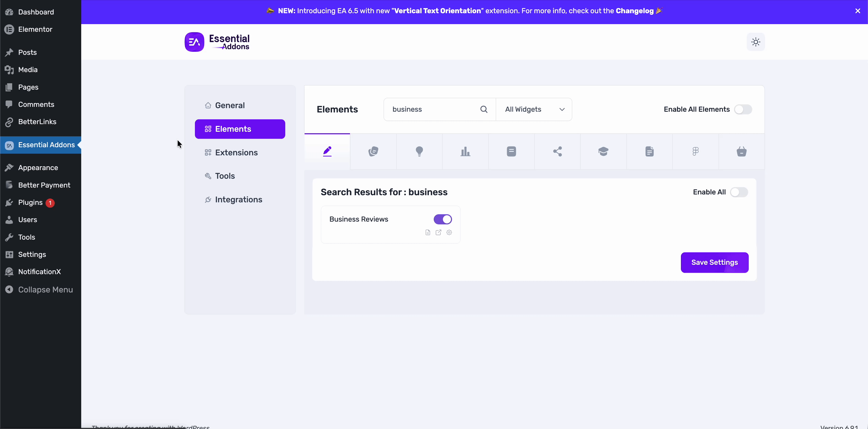Viewport: 868px width, 429px height.
Task: Click the share icon category tab
Action: tap(557, 152)
